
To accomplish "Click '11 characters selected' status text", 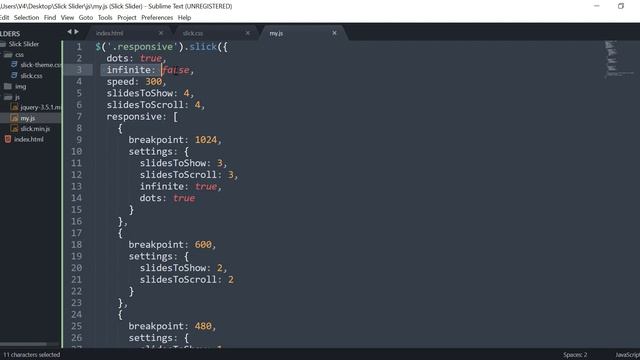I will 31,355.
